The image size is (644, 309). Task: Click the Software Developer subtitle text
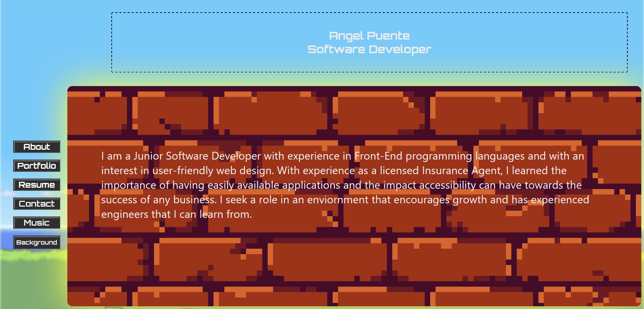click(370, 49)
